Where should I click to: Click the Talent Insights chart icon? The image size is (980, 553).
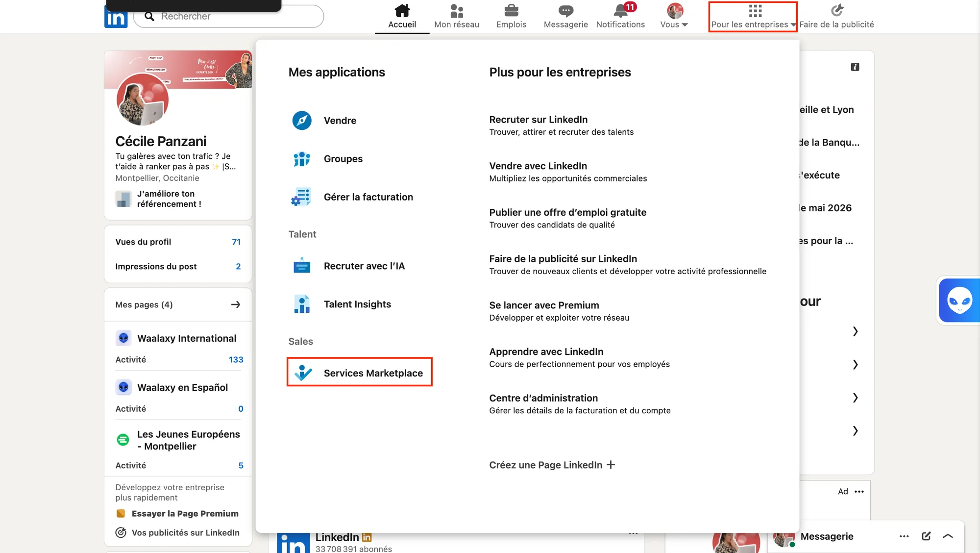pos(302,304)
